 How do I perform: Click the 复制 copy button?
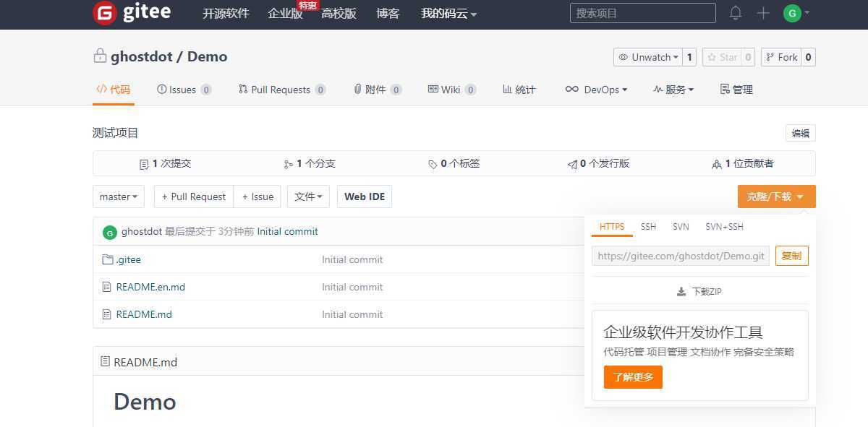pyautogui.click(x=791, y=256)
